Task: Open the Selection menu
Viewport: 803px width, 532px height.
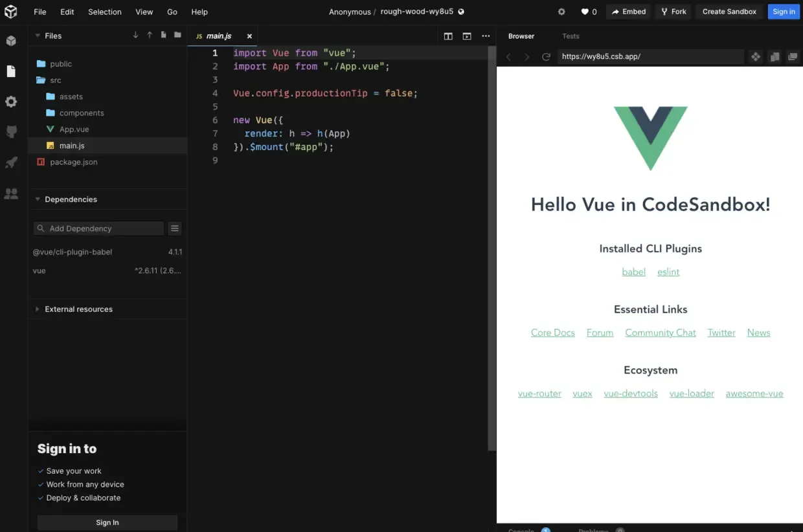Action: click(x=104, y=12)
